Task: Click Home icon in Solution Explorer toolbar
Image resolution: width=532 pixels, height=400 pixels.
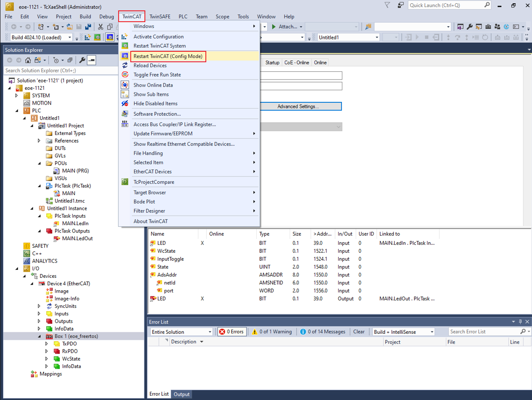Action: coord(28,60)
